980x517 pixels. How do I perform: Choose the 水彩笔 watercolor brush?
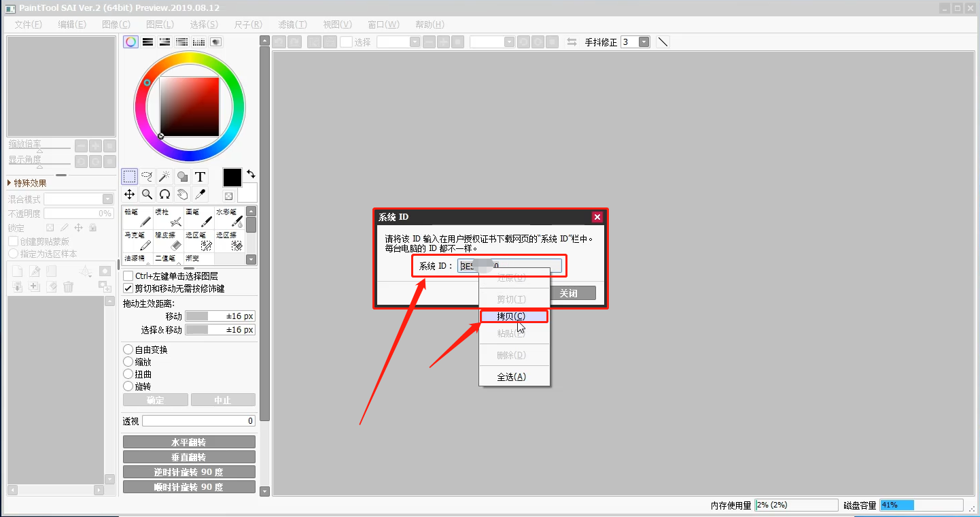point(230,218)
